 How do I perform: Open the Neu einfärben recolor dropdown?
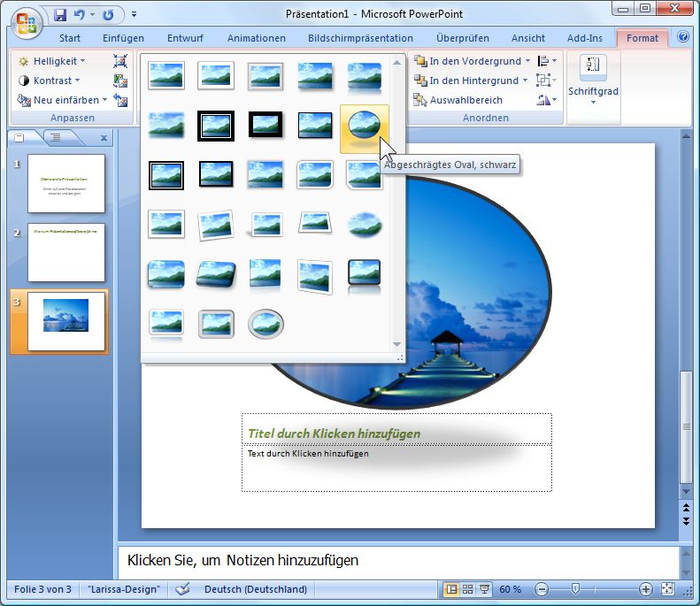(104, 100)
